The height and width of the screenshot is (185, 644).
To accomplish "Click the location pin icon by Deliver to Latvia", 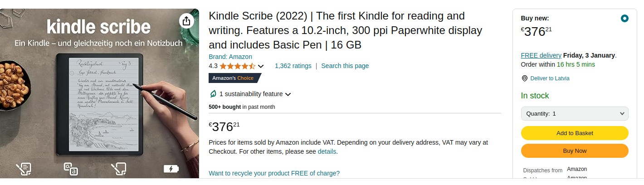I will [525, 78].
